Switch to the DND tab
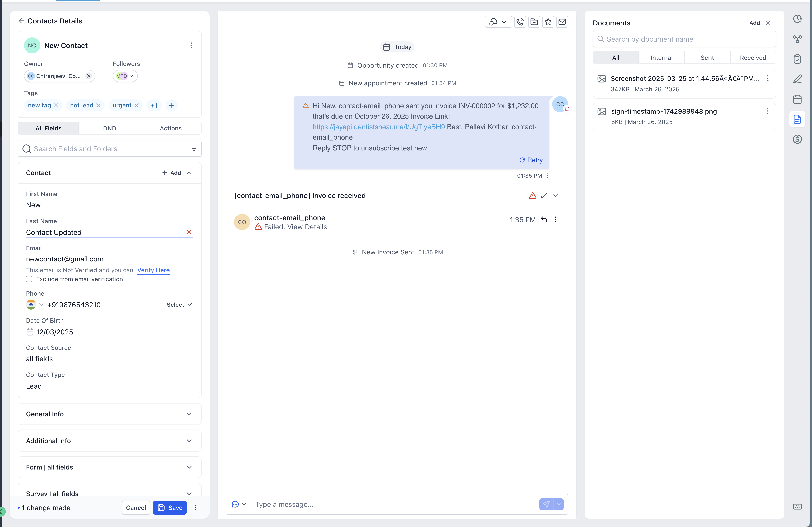Screen dimensions: 812x527 click(x=109, y=128)
